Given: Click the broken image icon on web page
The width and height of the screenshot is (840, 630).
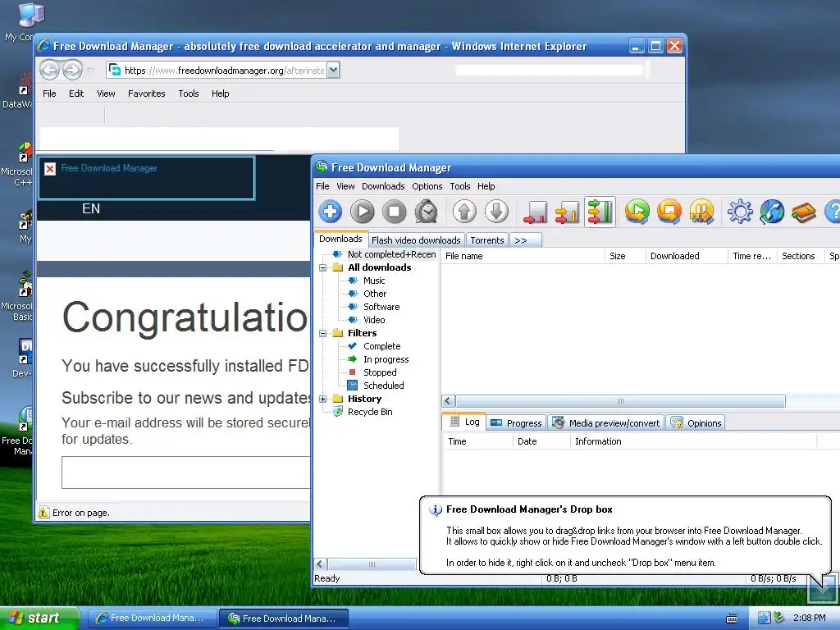Looking at the screenshot, I should tap(50, 169).
